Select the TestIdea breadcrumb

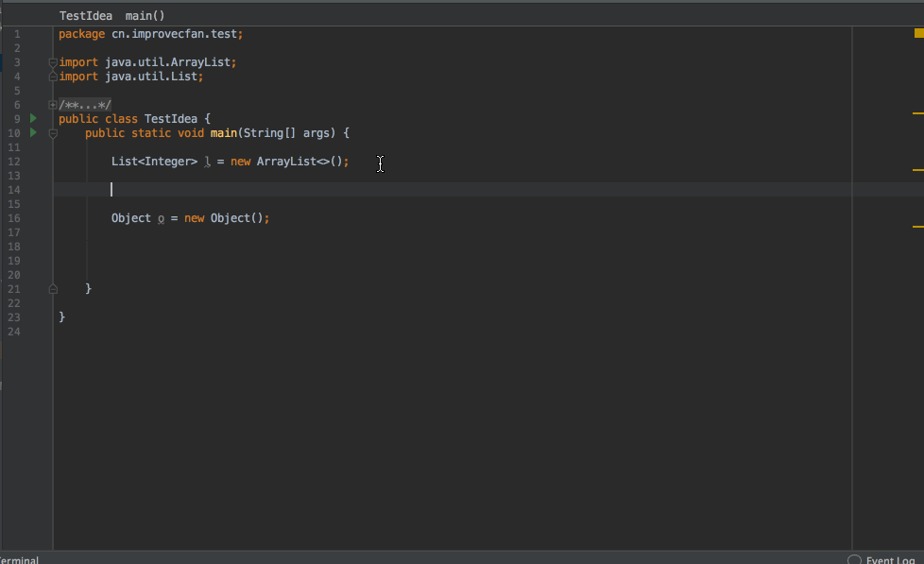pyautogui.click(x=85, y=16)
